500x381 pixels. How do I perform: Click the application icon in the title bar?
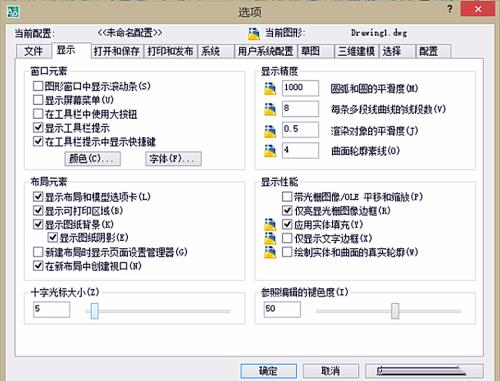(x=13, y=12)
